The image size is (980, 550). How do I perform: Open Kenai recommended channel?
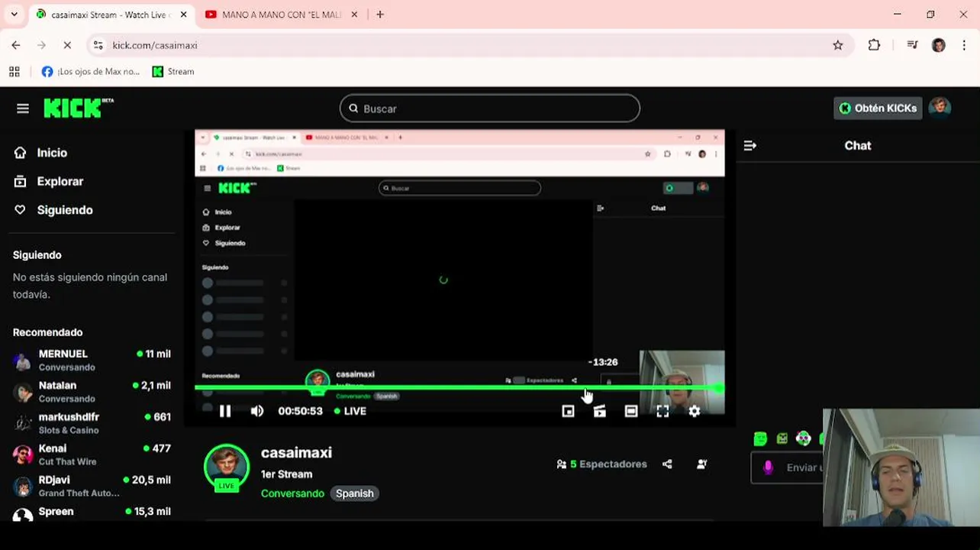(x=92, y=455)
